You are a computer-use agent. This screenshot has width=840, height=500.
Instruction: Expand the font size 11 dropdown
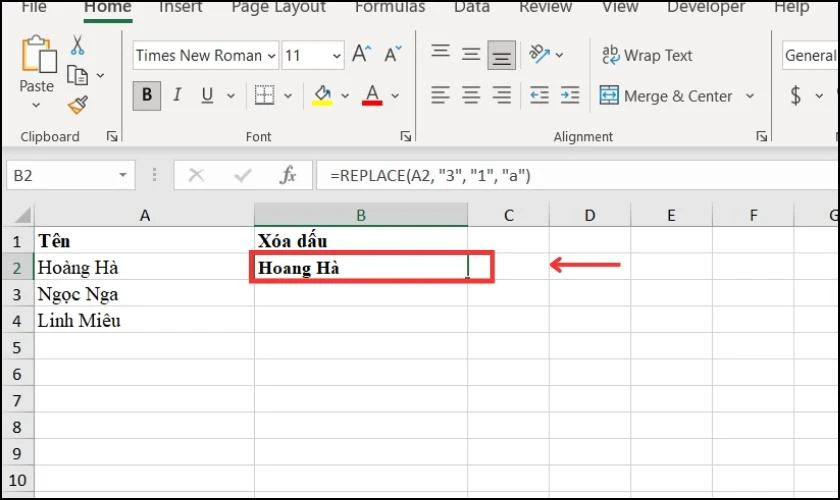click(336, 56)
